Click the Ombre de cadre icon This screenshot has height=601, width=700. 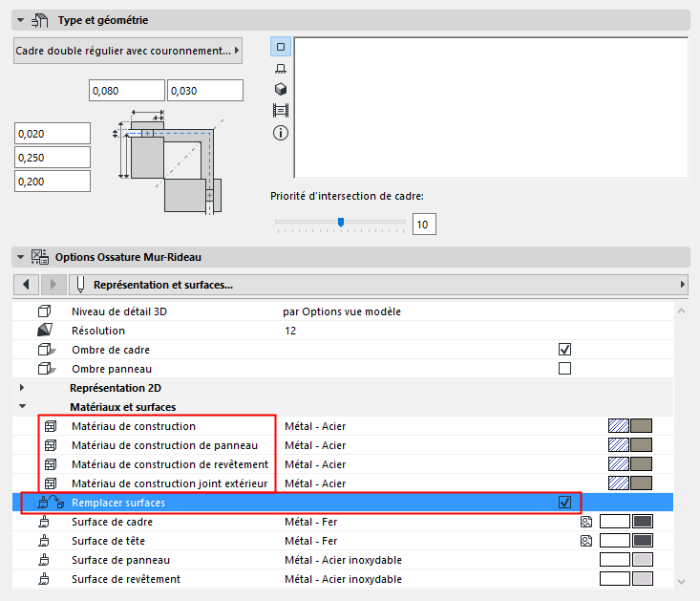coord(47,350)
